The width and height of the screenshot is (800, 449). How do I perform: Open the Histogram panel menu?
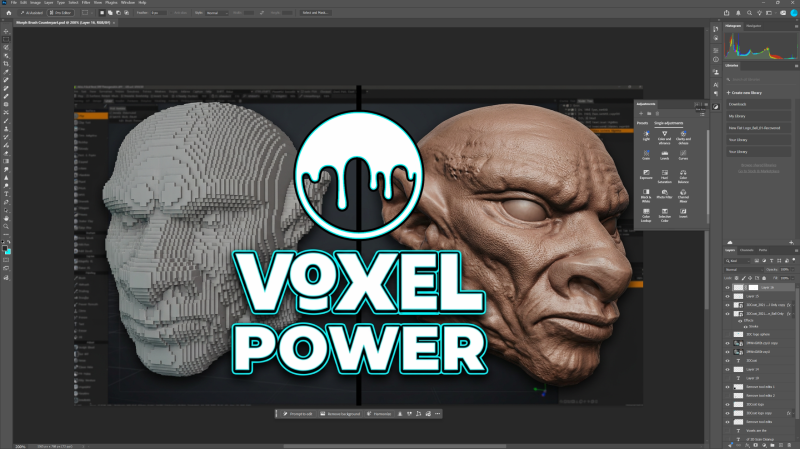[x=796, y=26]
